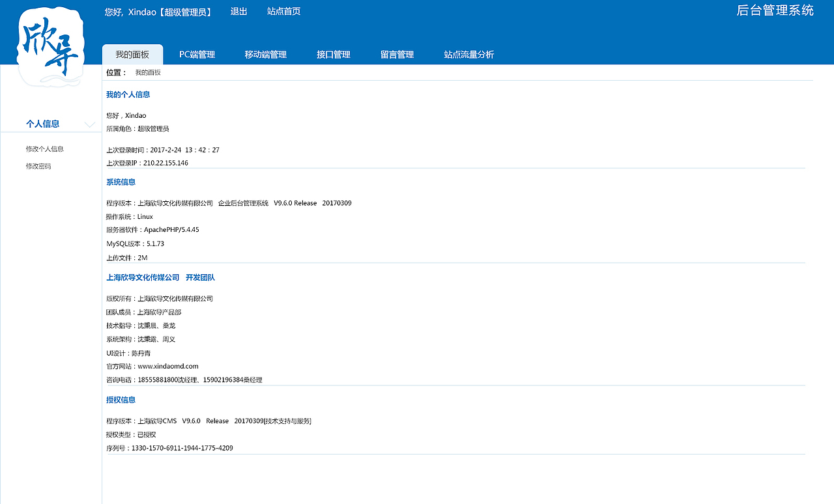
Task: Click the 我的面板 breadcrumb text
Action: tap(148, 73)
